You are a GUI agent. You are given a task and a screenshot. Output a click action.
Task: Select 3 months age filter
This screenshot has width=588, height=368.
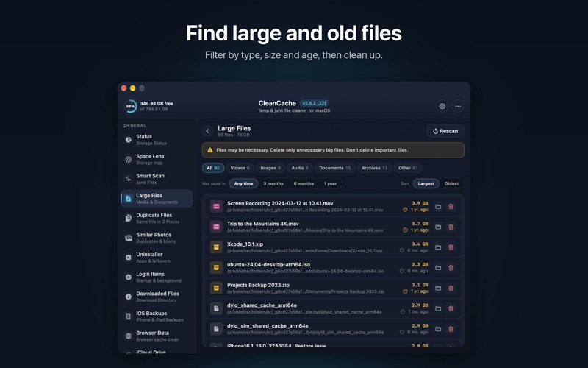tap(273, 183)
